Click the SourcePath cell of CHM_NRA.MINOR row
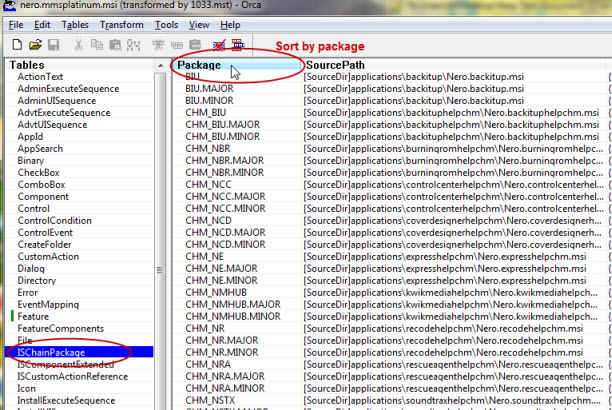The width and height of the screenshot is (612, 410). 453,389
